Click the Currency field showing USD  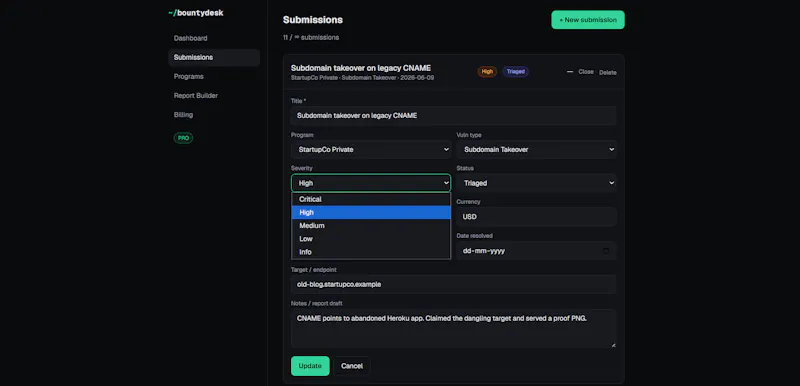536,217
